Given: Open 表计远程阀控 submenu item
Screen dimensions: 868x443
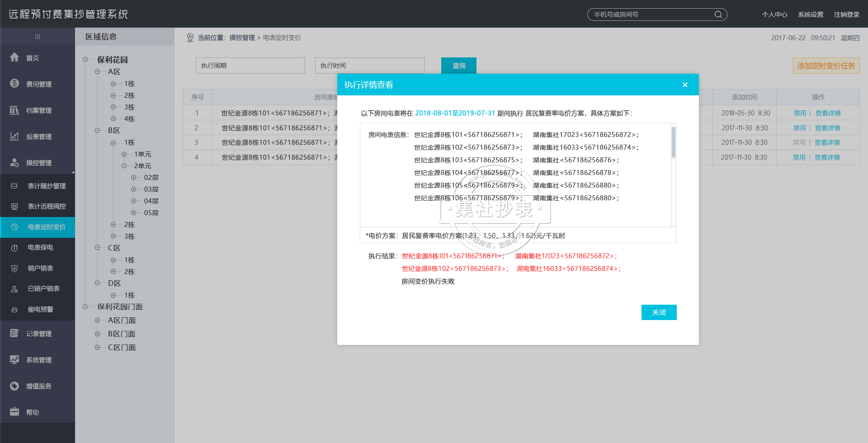Looking at the screenshot, I should point(47,206).
